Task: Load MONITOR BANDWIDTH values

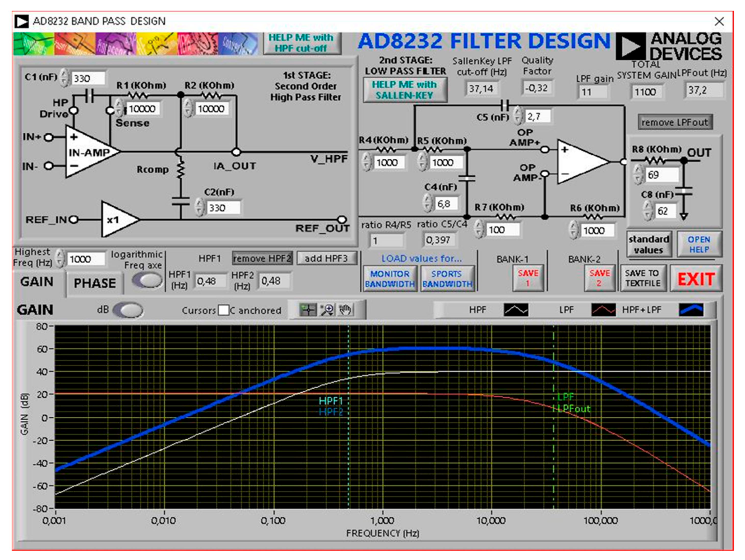Action: (x=390, y=279)
